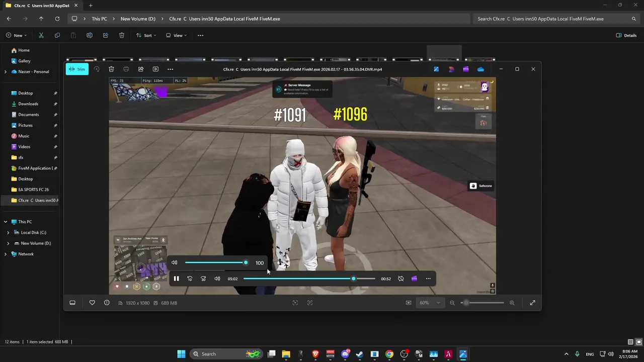Refresh the File Explorer folder
This screenshot has height=362, width=644.
point(57,19)
